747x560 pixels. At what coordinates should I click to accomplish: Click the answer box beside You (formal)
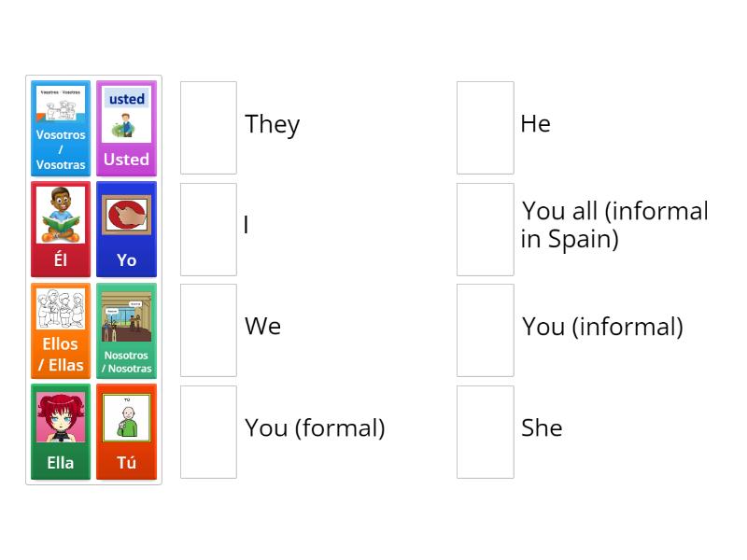(207, 431)
